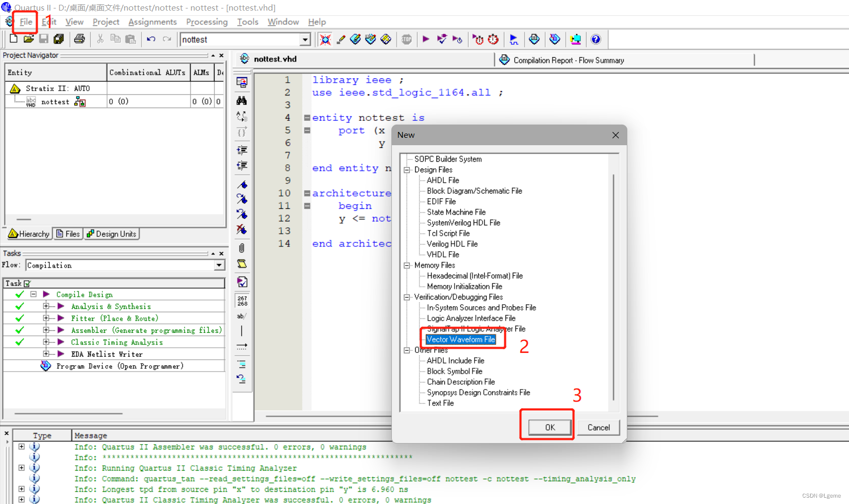The height and width of the screenshot is (504, 849).
Task: Collapse the Memory Files tree node
Action: [x=407, y=266]
